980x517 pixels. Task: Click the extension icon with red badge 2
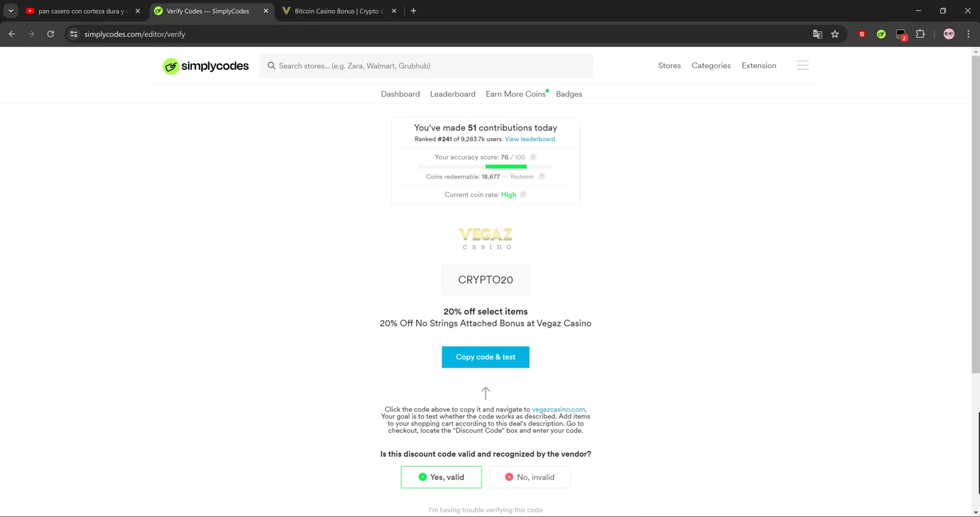pos(902,35)
